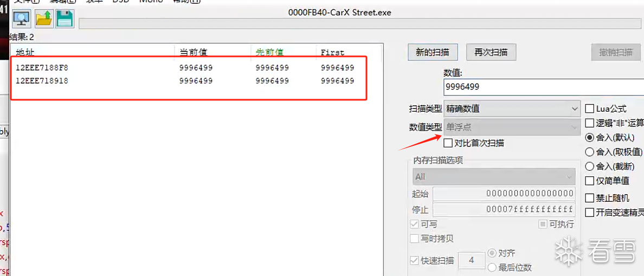This screenshot has height=276, width=644.
Task: Click the scan progress bar
Action: (361, 23)
